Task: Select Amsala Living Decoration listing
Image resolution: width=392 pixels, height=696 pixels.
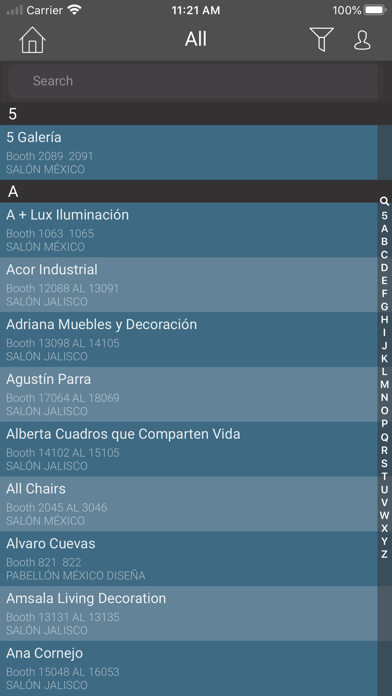Action: [x=189, y=613]
